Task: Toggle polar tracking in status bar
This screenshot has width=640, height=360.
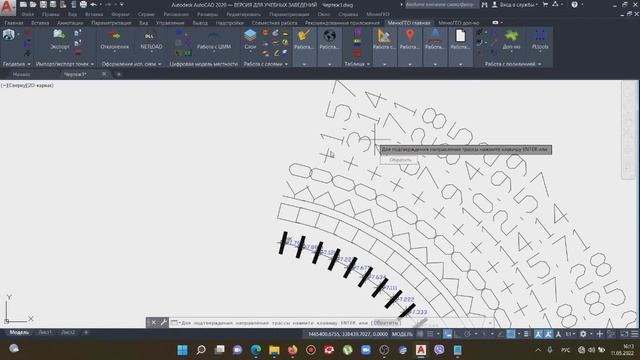Action: pos(467,334)
